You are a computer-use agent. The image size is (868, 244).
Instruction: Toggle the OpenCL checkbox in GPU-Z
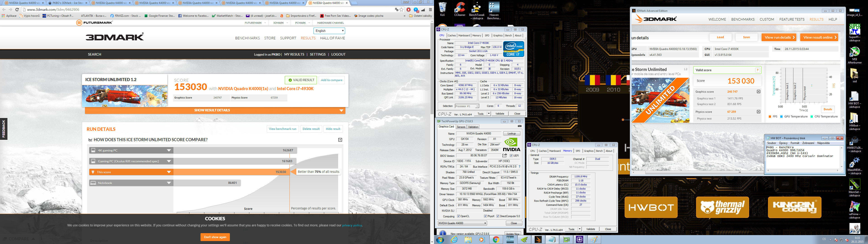[x=458, y=216]
